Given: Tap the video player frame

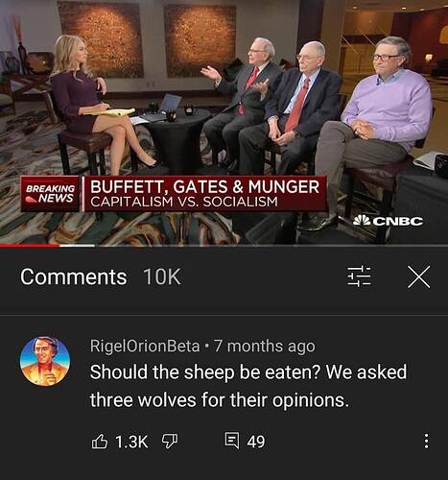Looking at the screenshot, I should (x=224, y=122).
